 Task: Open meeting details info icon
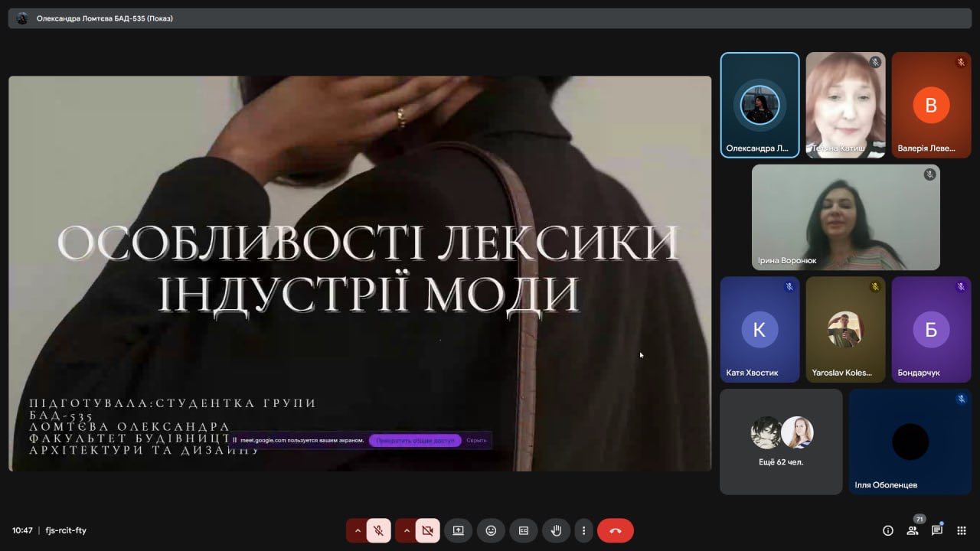pyautogui.click(x=888, y=530)
